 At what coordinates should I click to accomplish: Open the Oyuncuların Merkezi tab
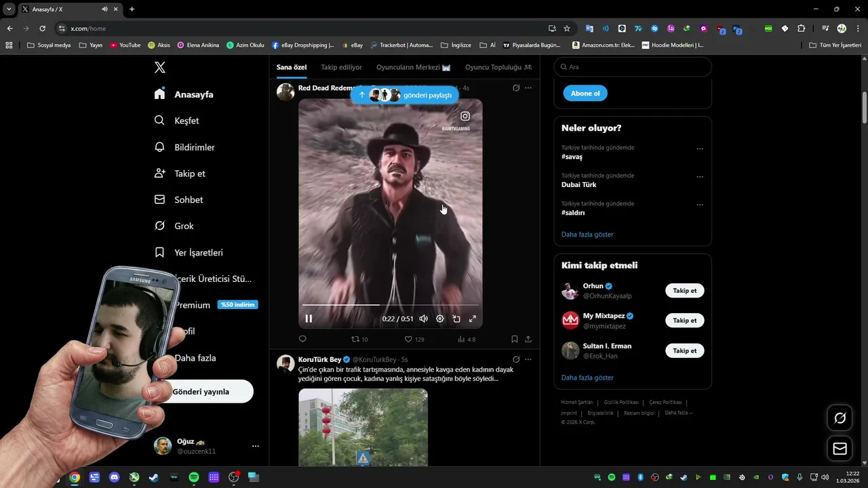(x=414, y=67)
